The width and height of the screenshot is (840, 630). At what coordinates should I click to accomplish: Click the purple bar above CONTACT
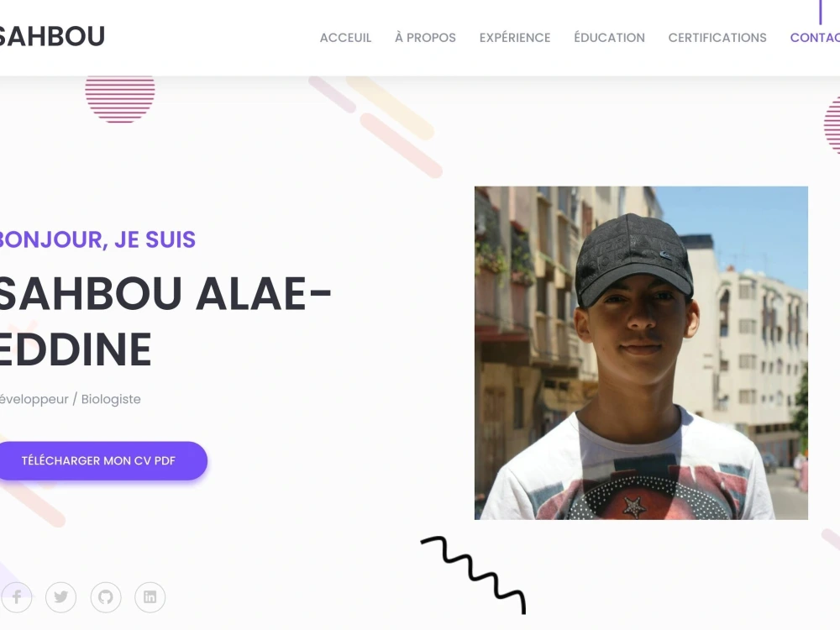[x=820, y=12]
